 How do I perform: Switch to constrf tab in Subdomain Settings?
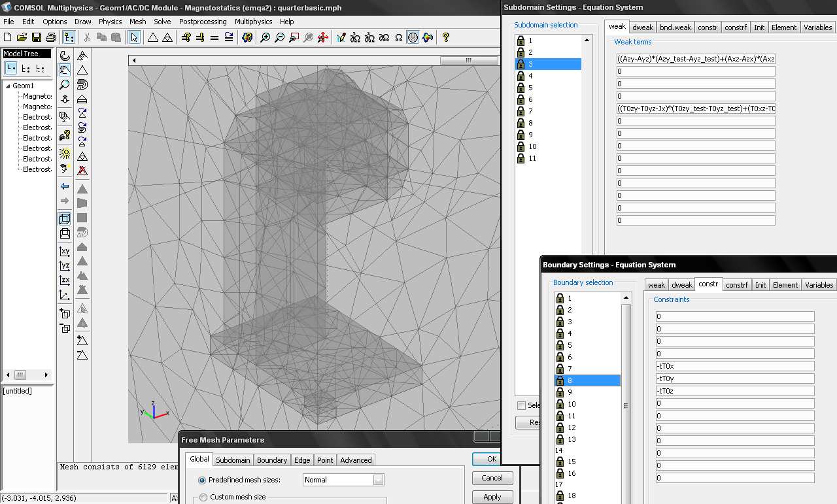tap(736, 27)
